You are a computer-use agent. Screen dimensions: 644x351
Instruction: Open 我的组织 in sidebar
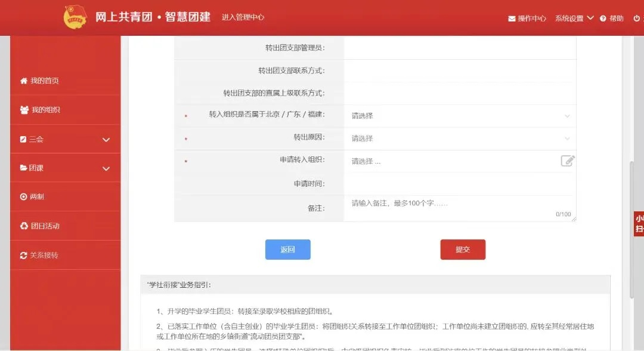45,110
